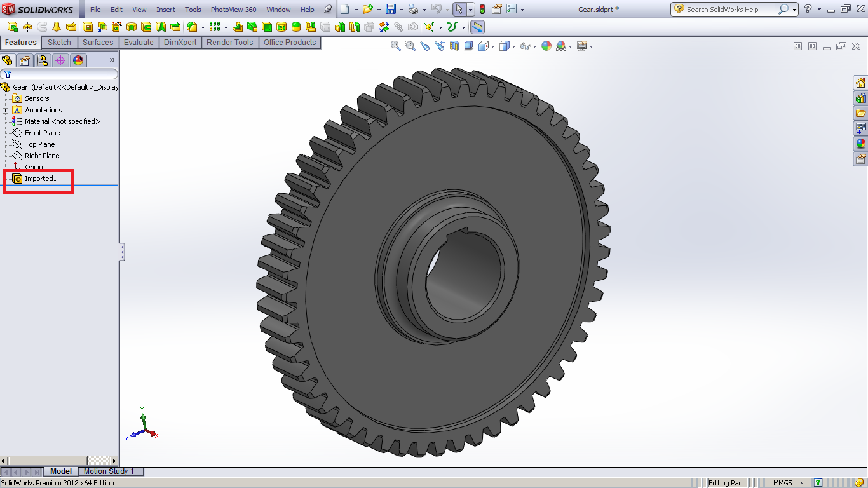Click the New document icon
Screen dimensions: 868x488
click(x=344, y=10)
